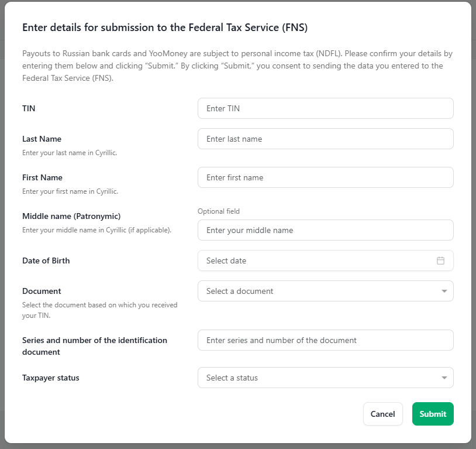Select the "Enter first name" text box

click(x=326, y=177)
